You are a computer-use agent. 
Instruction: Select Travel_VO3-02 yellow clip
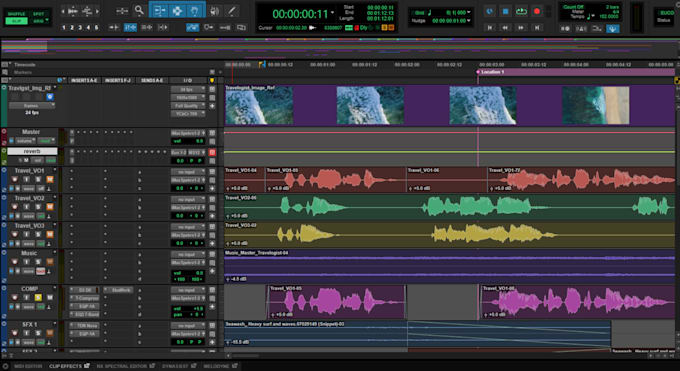(x=449, y=235)
